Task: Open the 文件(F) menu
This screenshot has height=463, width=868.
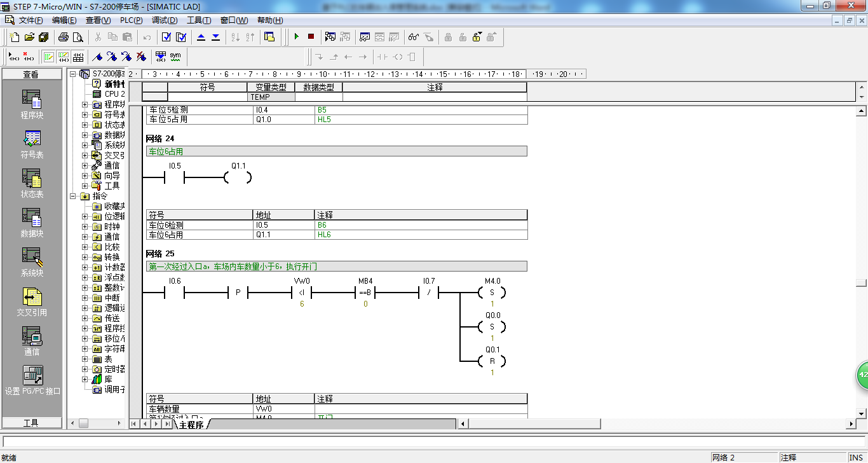Action: (x=31, y=20)
